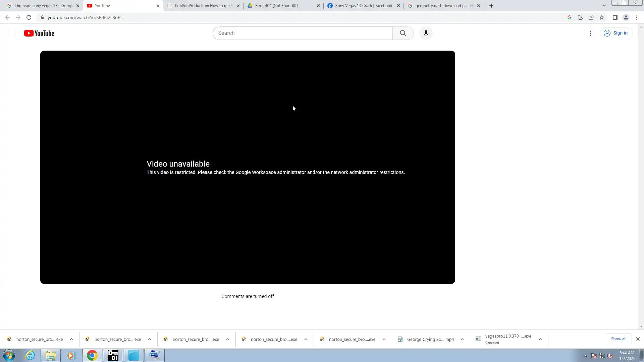Open new tab with plus button
The height and width of the screenshot is (362, 644).
point(491,6)
